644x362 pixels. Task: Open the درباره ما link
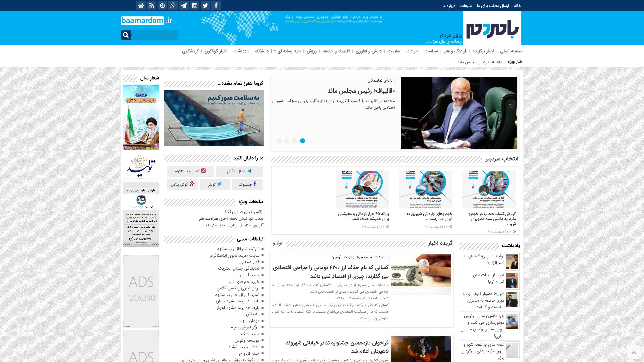pyautogui.click(x=449, y=6)
